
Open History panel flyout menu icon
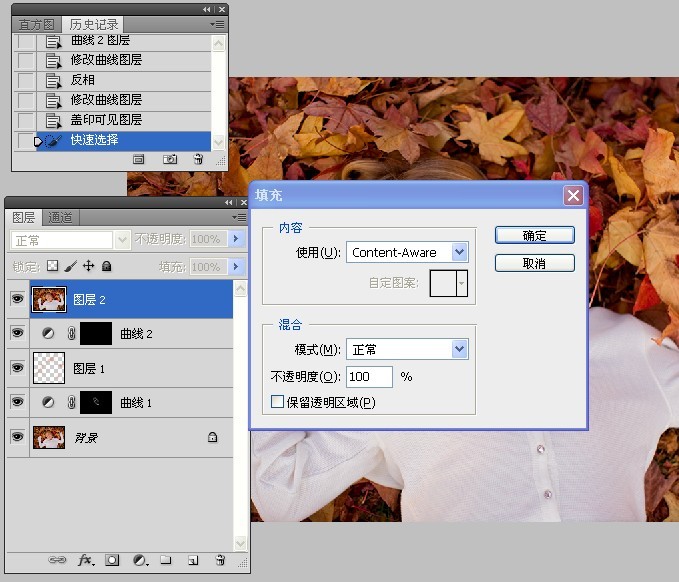point(217,24)
